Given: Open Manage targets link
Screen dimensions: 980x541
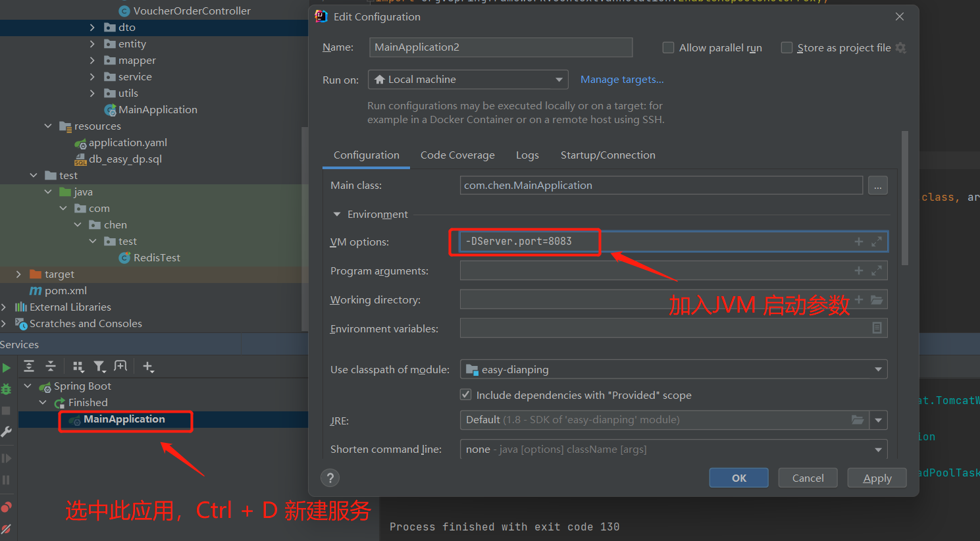Looking at the screenshot, I should tap(622, 80).
